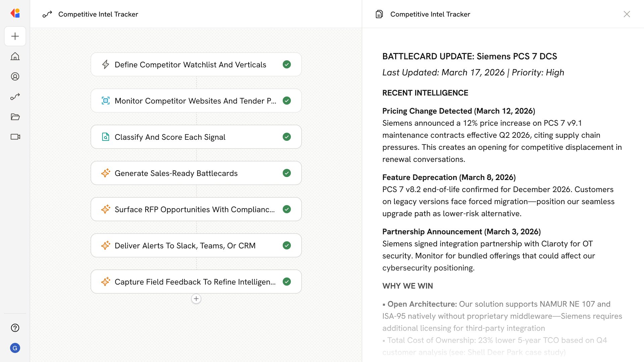Click the Competitive Intel Tracker workflow title
This screenshot has width=644, height=362.
[98, 14]
